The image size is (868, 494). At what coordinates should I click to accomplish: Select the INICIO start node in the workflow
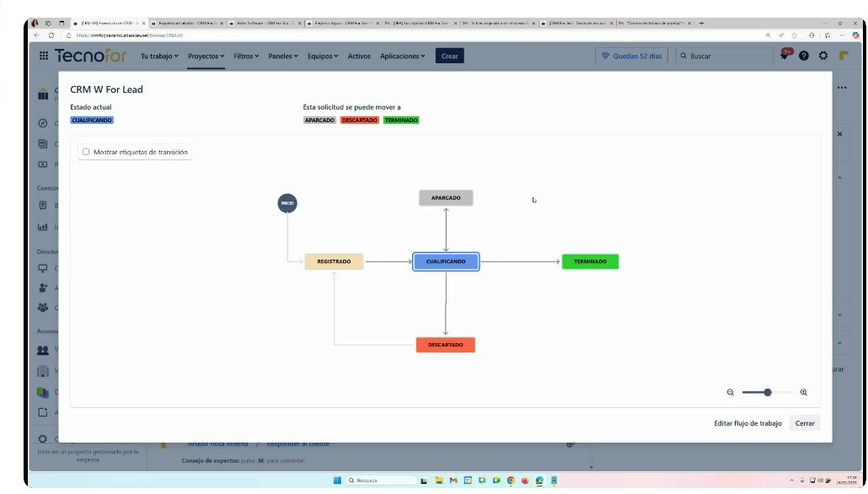(x=287, y=203)
